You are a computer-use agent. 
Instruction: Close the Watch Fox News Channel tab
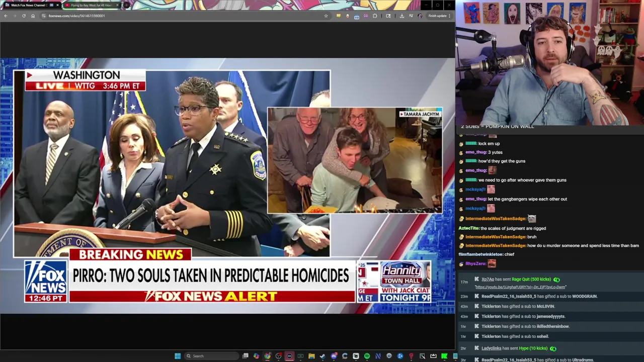[57, 5]
